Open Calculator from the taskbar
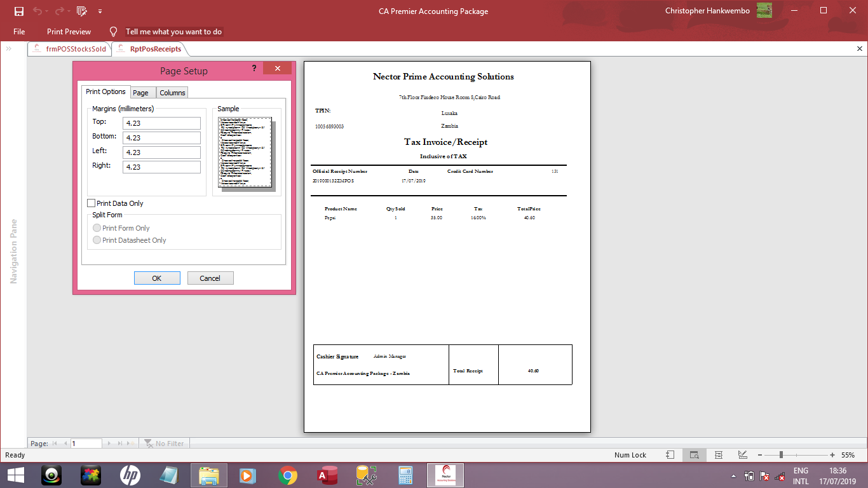 click(406, 475)
